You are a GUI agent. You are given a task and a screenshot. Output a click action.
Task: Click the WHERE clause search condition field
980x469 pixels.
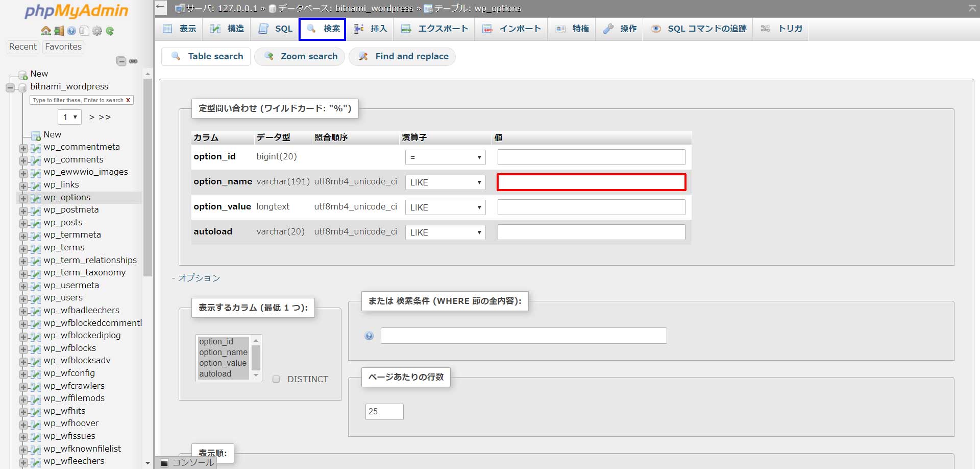point(524,336)
